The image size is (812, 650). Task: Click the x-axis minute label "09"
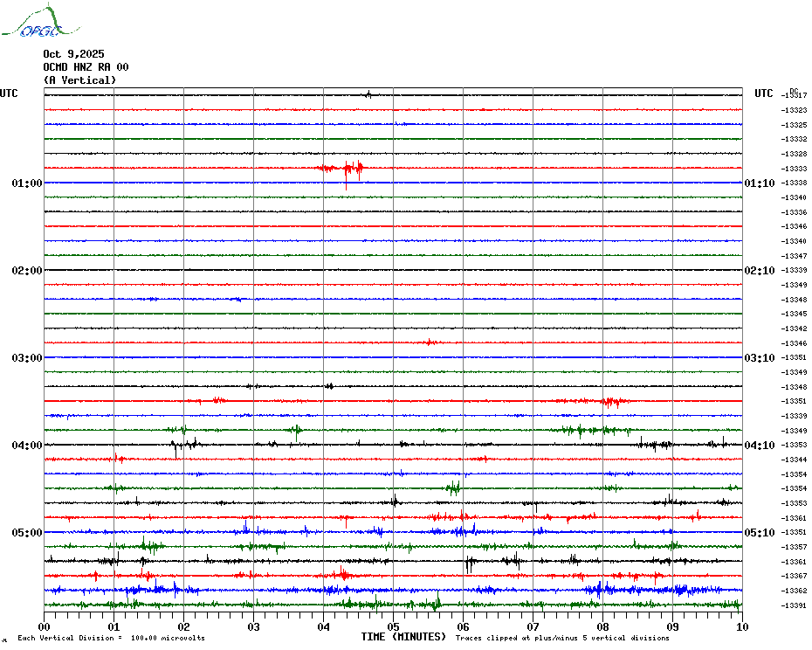click(x=672, y=626)
